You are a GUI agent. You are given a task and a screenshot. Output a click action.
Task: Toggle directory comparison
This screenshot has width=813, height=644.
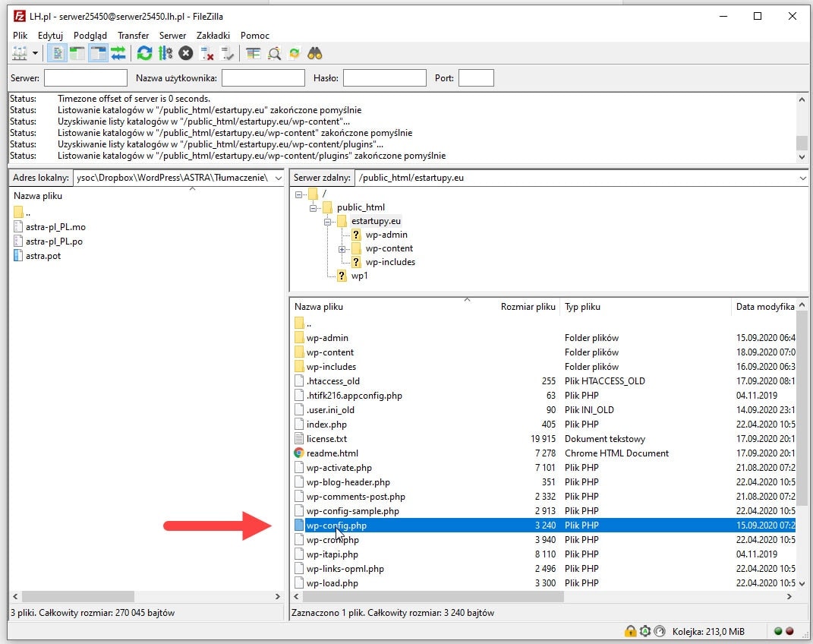point(274,53)
